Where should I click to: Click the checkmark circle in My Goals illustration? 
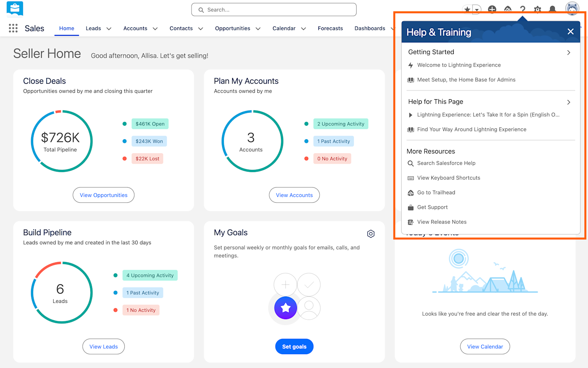(309, 285)
